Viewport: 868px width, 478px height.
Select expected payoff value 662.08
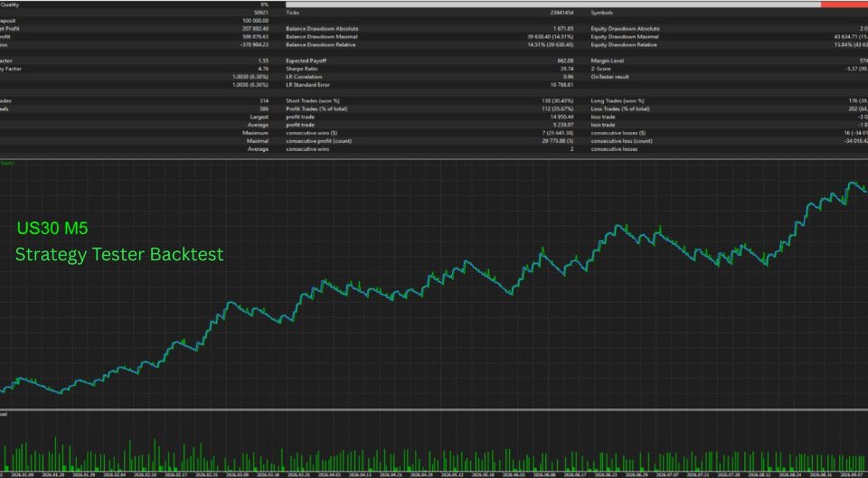point(566,61)
